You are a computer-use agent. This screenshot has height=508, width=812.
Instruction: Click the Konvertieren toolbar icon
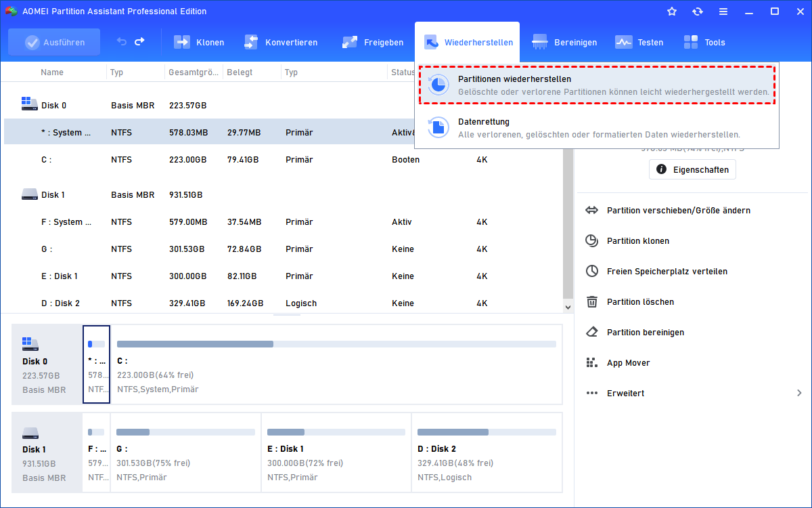click(251, 42)
